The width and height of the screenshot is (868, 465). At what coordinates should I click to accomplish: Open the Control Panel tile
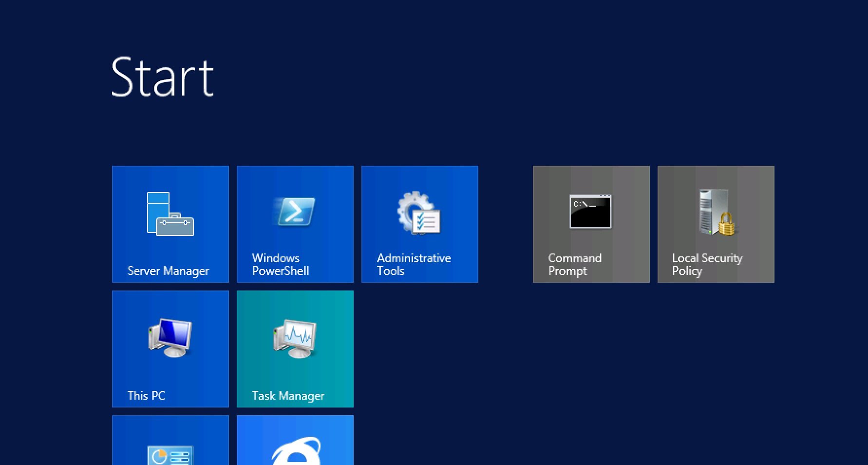click(170, 440)
